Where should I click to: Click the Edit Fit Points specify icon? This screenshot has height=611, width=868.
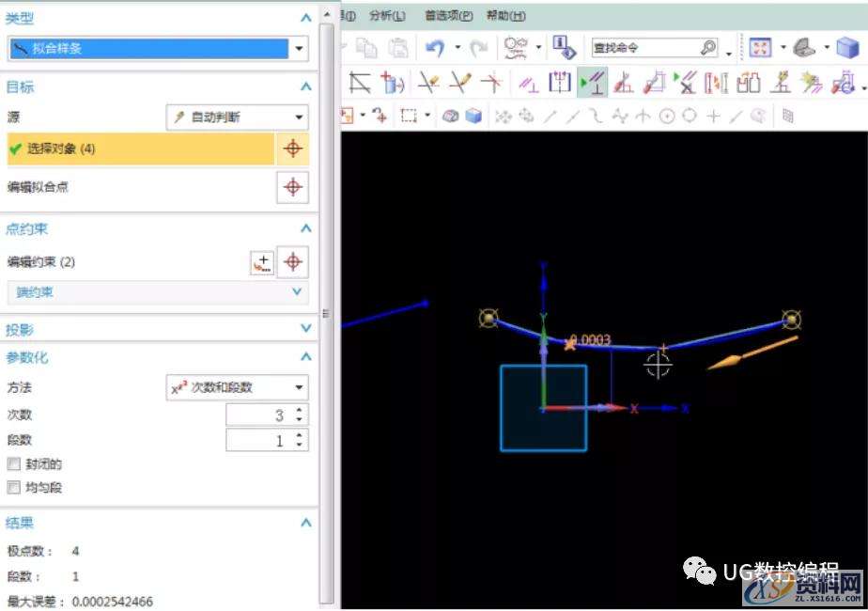point(292,188)
